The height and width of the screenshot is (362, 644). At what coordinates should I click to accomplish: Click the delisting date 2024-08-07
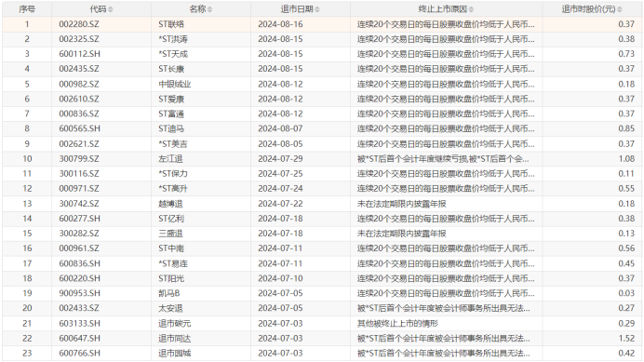point(280,128)
